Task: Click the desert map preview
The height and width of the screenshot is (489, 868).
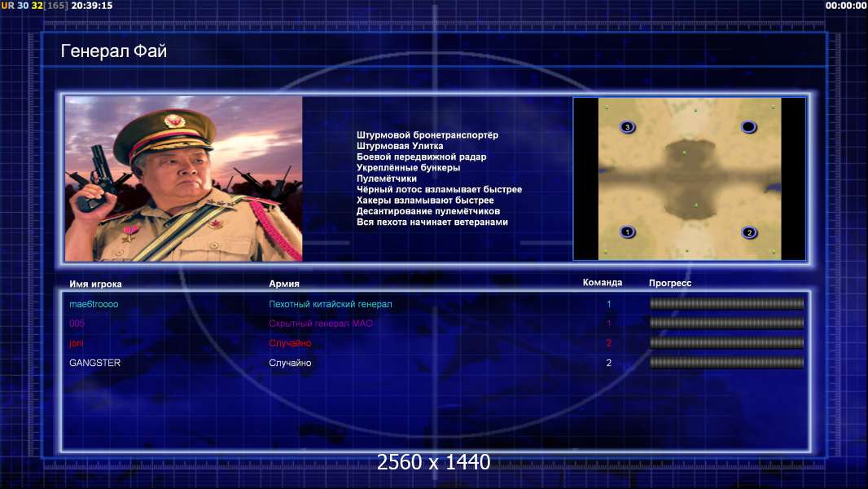Action: (x=689, y=178)
